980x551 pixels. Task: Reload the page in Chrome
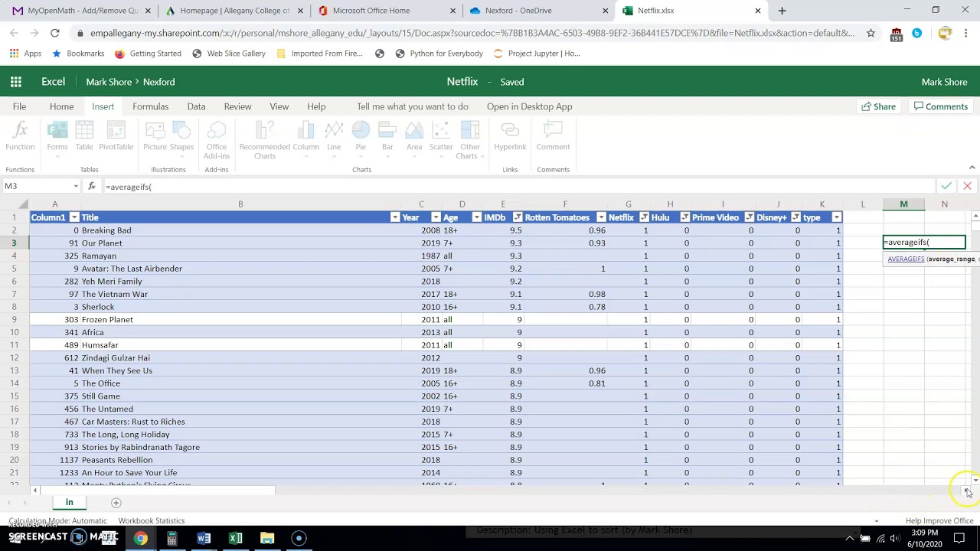pyautogui.click(x=55, y=33)
